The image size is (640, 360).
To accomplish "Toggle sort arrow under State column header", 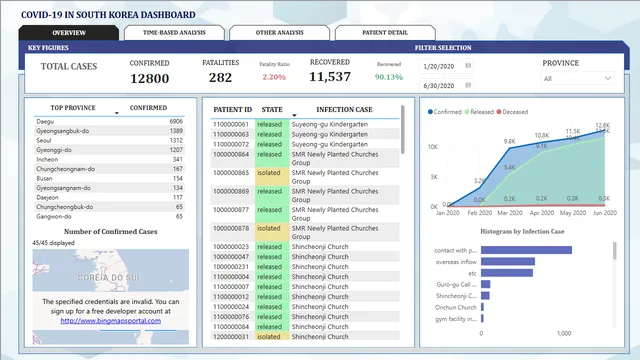I will tap(294, 116).
